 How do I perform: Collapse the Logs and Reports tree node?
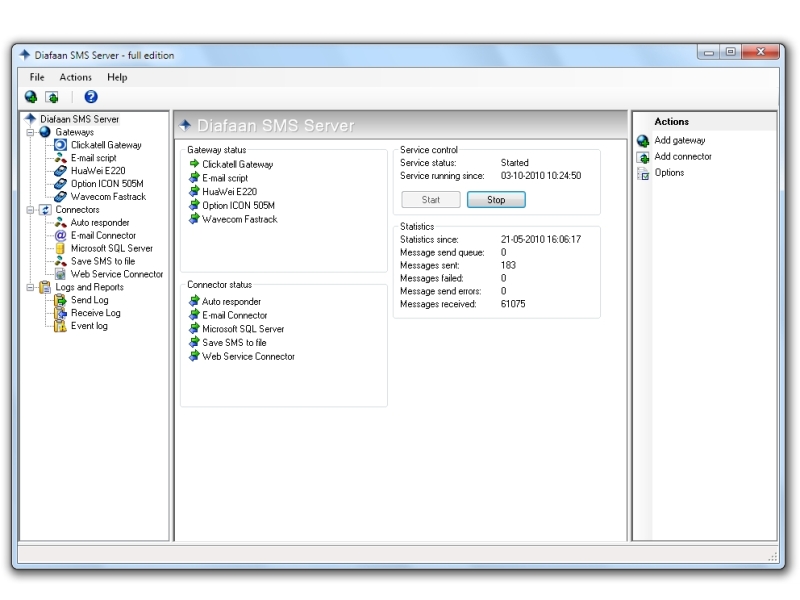(x=31, y=287)
